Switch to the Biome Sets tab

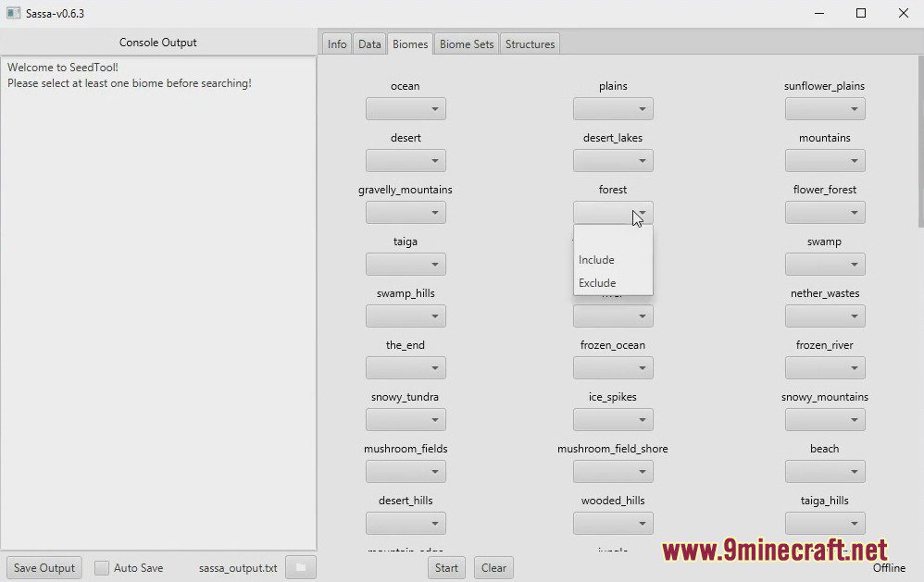click(x=467, y=44)
